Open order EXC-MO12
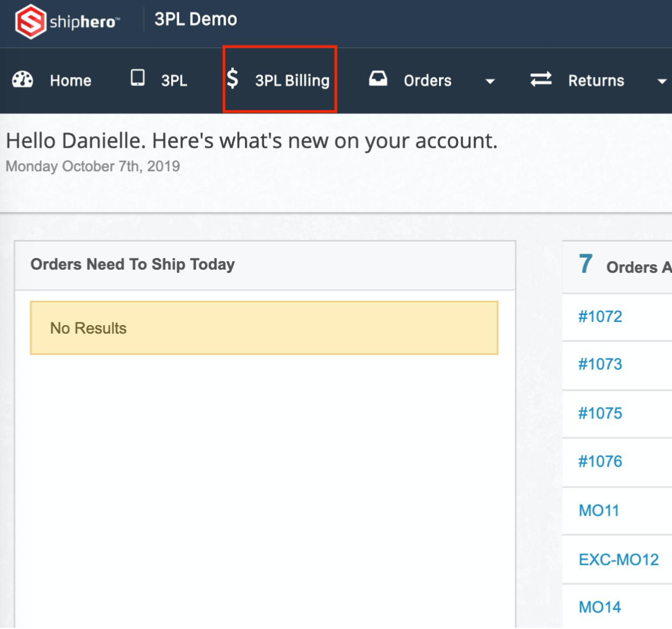The height and width of the screenshot is (629, 672). tap(618, 560)
